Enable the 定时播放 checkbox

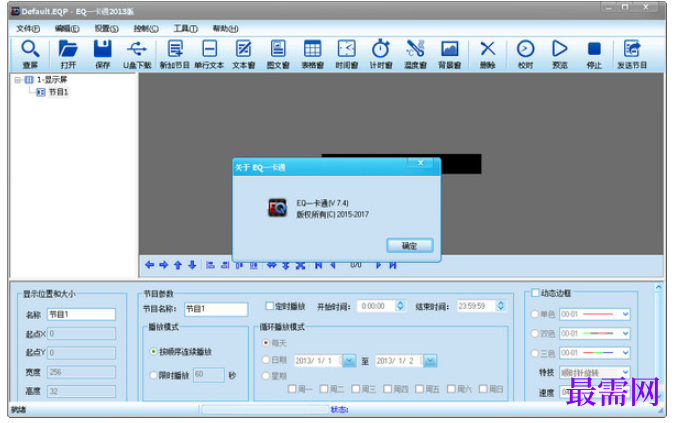(x=269, y=306)
